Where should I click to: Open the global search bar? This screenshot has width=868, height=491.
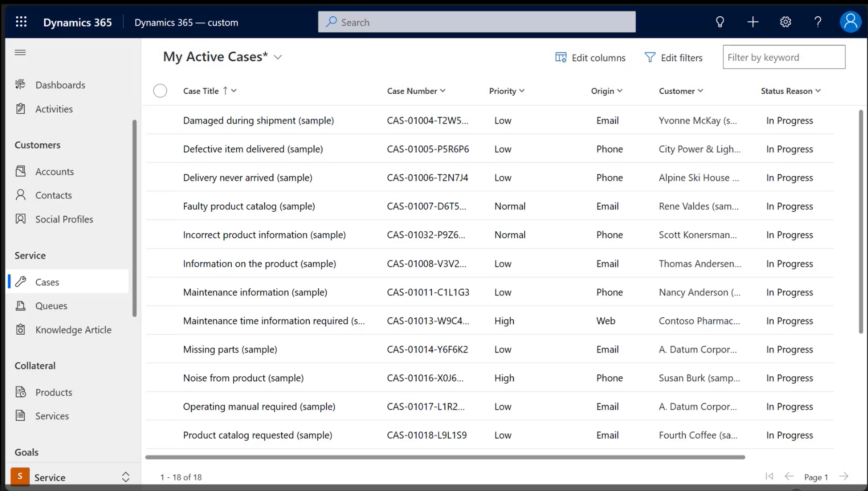pos(477,22)
